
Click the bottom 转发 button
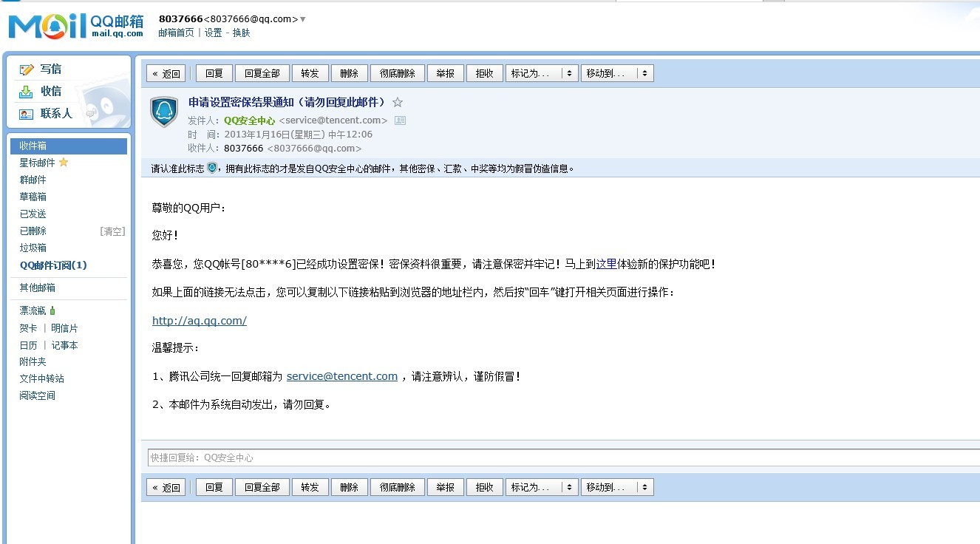pos(310,487)
